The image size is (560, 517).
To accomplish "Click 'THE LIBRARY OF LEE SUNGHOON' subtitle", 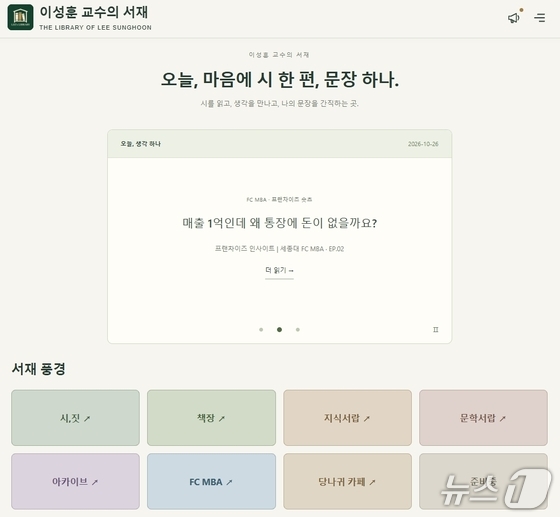I will click(95, 27).
